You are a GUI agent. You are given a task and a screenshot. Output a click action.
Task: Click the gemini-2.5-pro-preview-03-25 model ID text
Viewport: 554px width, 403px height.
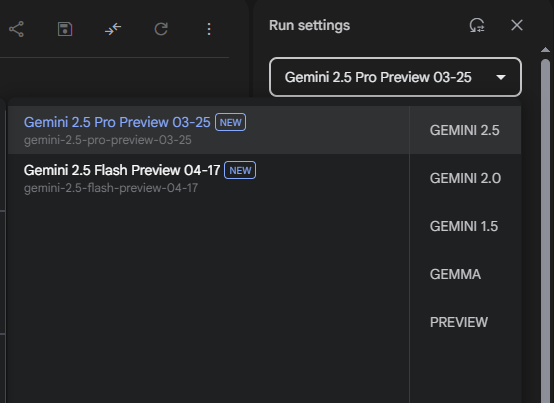[107, 140]
